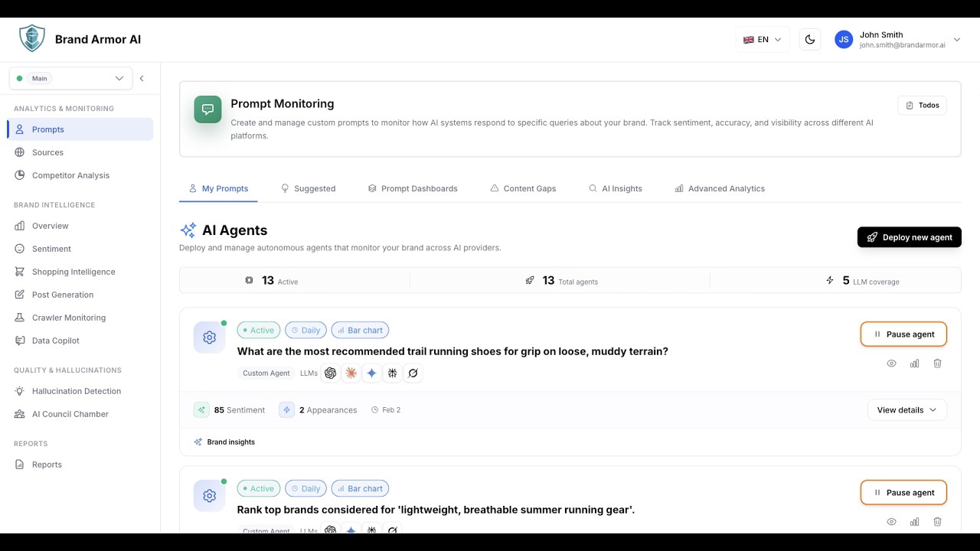The width and height of the screenshot is (980, 551).
Task: Toggle visibility eye icon on first agent
Action: point(891,364)
